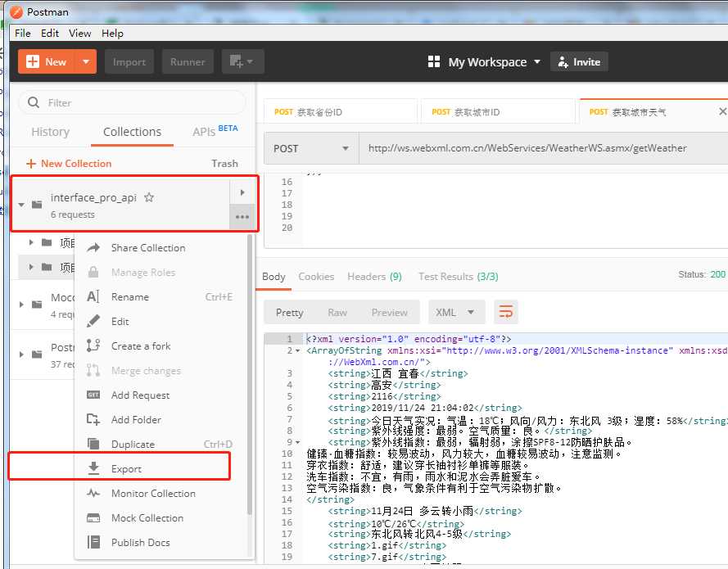Image resolution: width=728 pixels, height=569 pixels.
Task: Open the File menu
Action: click(x=23, y=34)
